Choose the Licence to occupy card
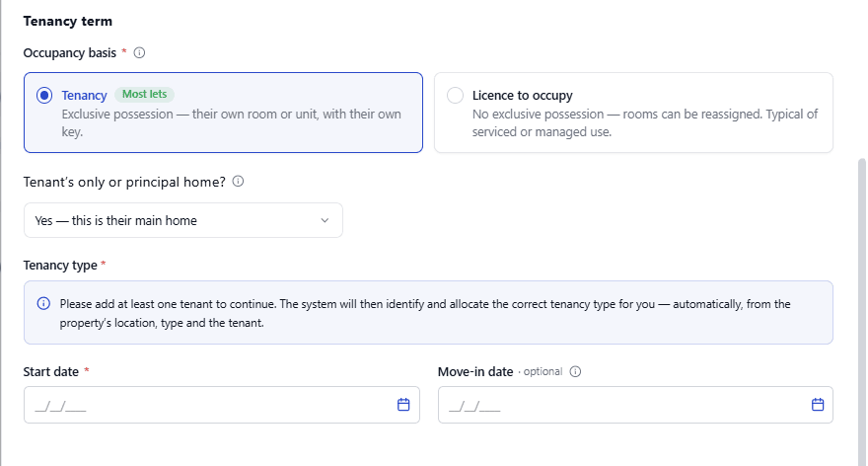The height and width of the screenshot is (466, 868). coord(633,113)
